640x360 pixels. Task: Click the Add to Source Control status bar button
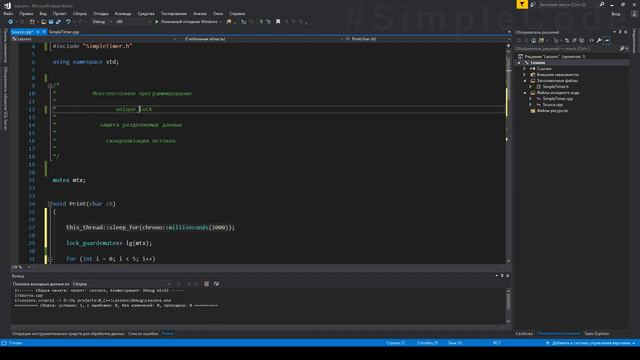tap(591, 343)
